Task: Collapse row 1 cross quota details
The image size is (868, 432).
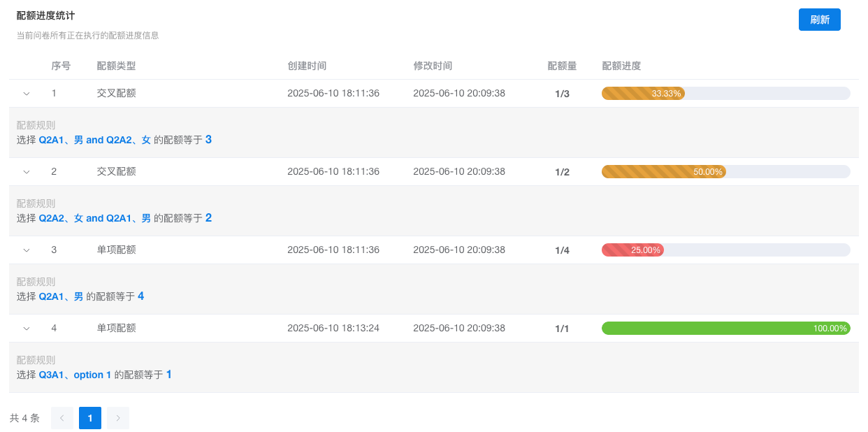Action: pos(27,94)
